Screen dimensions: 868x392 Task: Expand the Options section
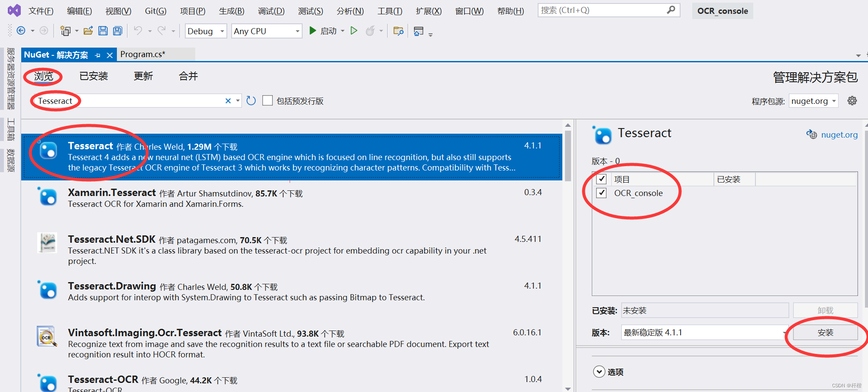click(599, 372)
